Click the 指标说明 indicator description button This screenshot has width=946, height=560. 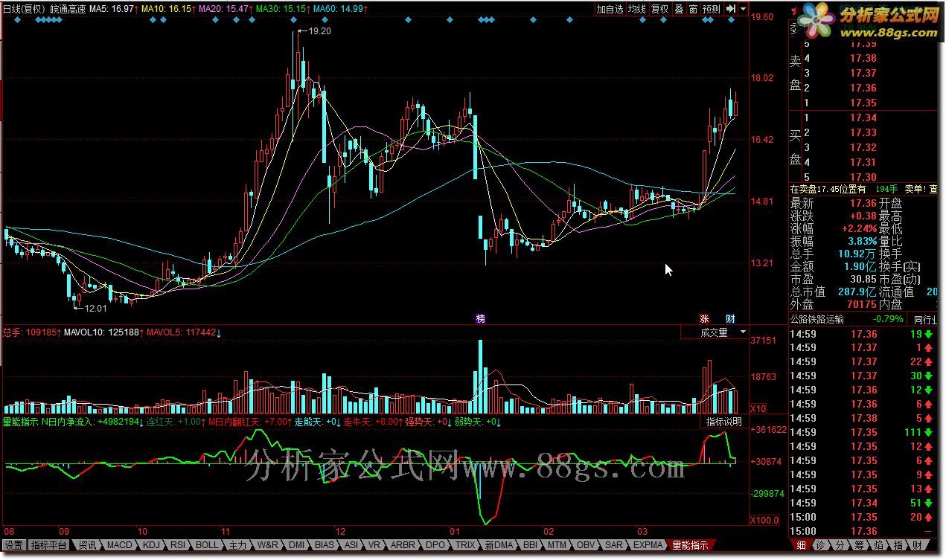(x=725, y=422)
